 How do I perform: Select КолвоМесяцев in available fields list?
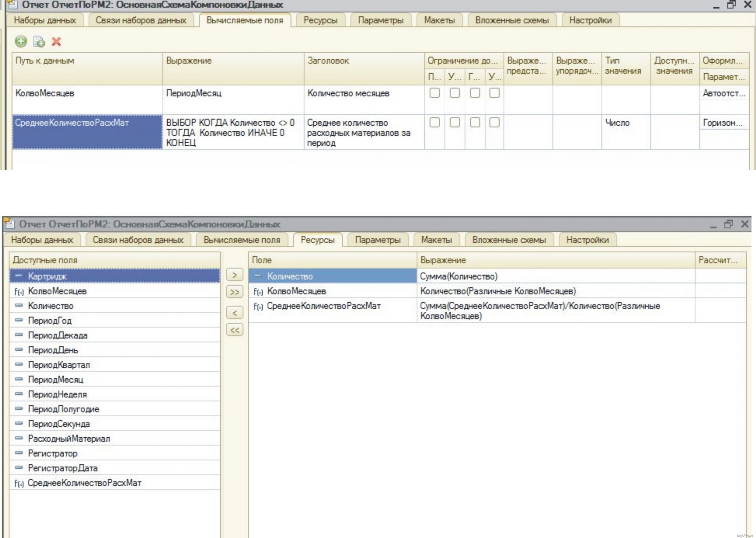115,291
